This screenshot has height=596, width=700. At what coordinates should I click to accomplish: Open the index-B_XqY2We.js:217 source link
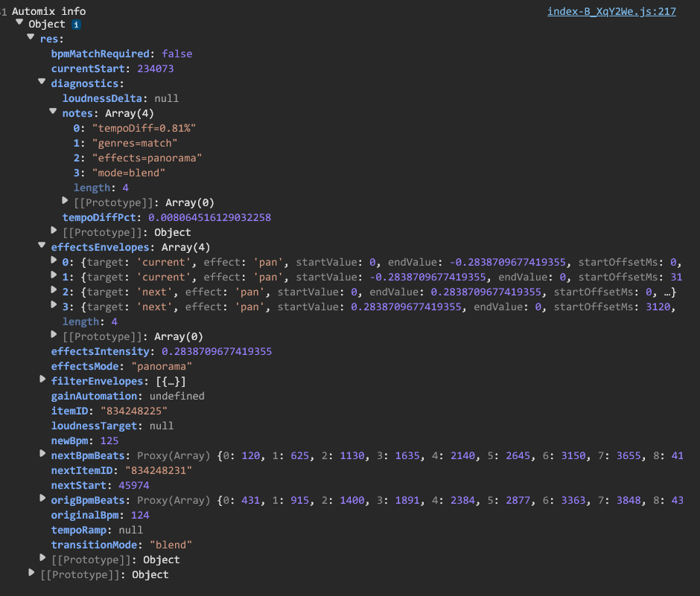611,11
